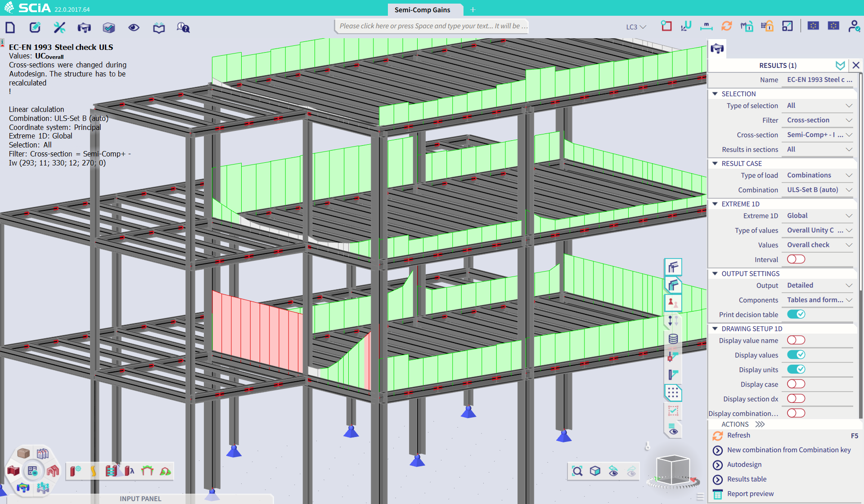Image resolution: width=864 pixels, height=504 pixels.
Task: Click the orange refresh arrows toolbar icon
Action: [726, 27]
